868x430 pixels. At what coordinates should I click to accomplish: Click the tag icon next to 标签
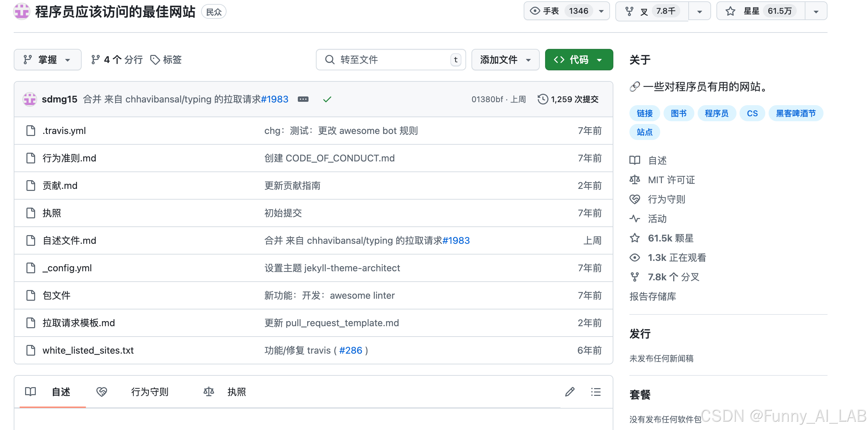pos(155,60)
